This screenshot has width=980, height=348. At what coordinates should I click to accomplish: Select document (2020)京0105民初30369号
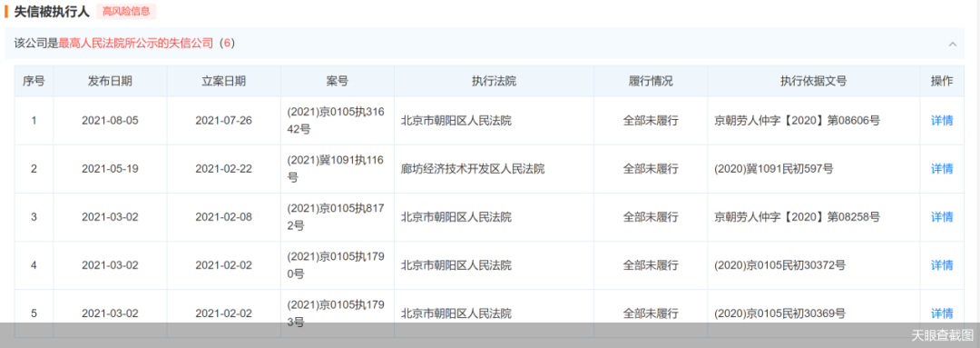point(779,313)
